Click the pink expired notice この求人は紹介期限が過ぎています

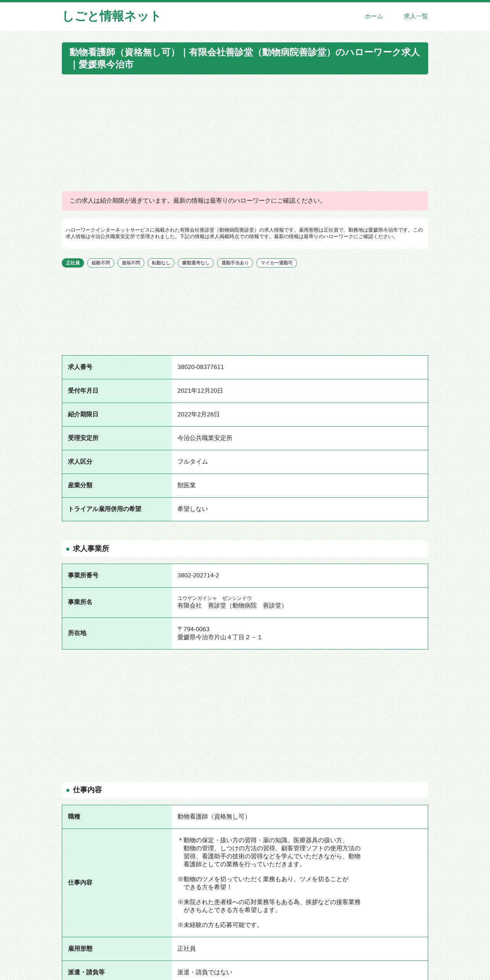(x=245, y=201)
